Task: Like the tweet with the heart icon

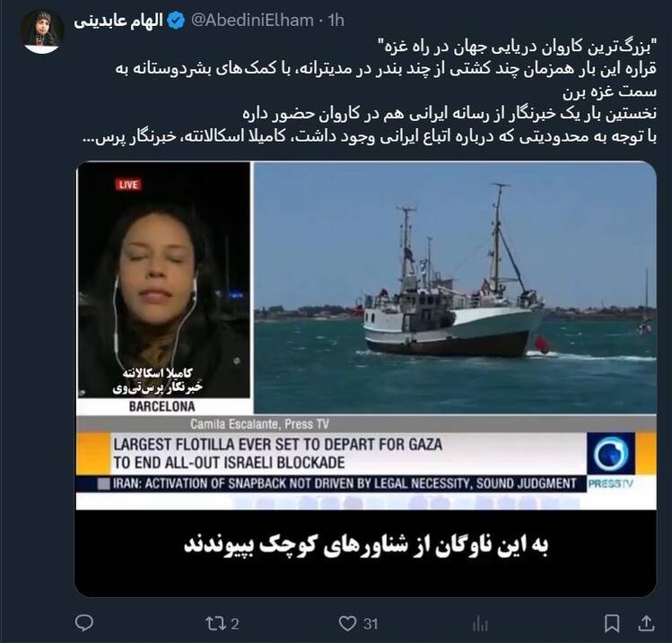Action: pos(347,623)
